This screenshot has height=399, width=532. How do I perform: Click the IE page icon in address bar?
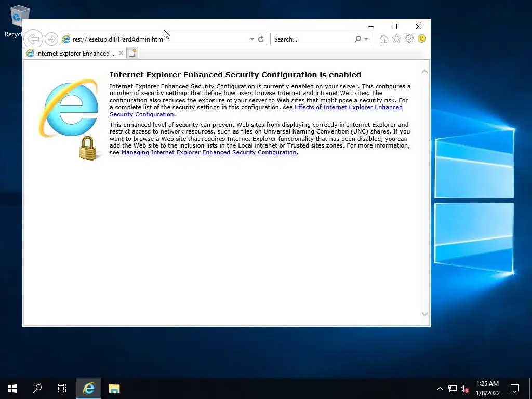[x=66, y=39]
